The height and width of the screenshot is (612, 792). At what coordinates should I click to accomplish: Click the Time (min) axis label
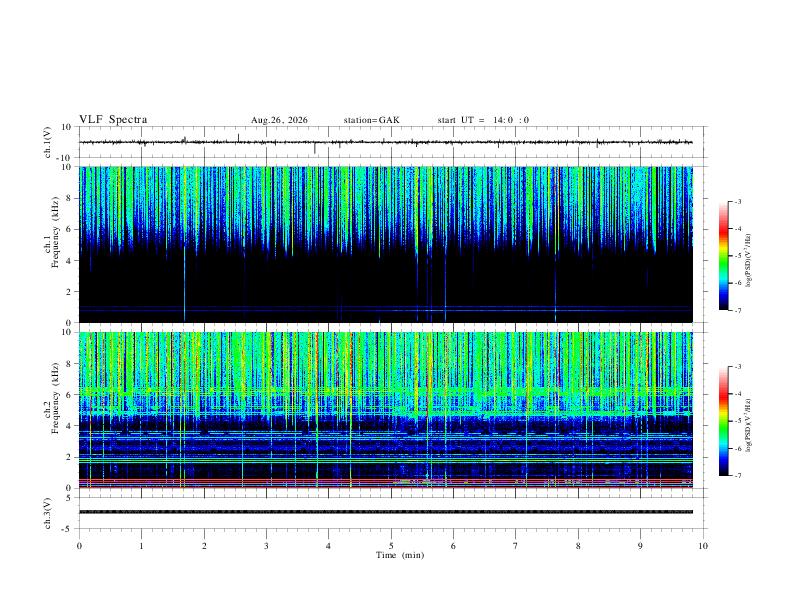(x=400, y=555)
